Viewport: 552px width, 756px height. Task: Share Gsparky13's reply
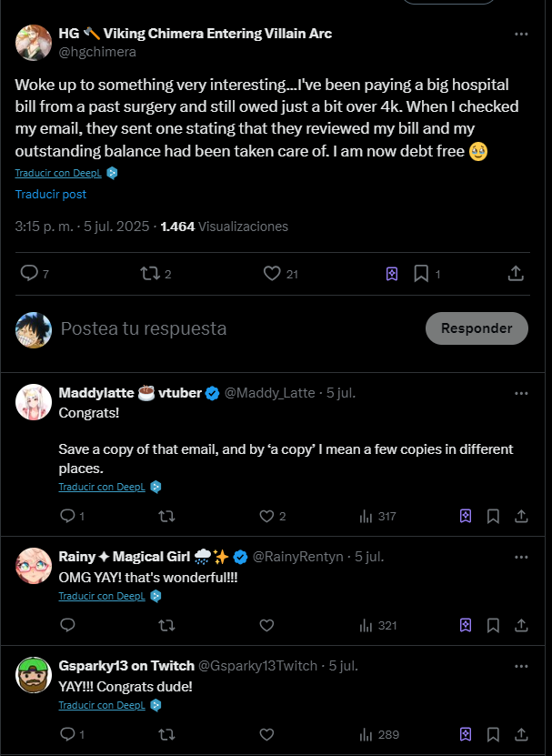(521, 734)
